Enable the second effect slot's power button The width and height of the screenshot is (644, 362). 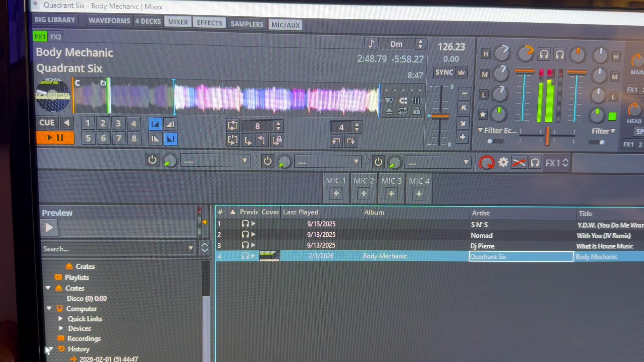267,161
